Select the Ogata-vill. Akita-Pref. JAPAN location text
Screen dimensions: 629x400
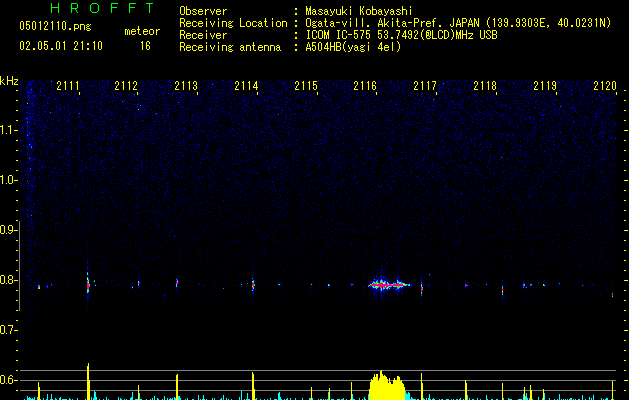pos(458,23)
